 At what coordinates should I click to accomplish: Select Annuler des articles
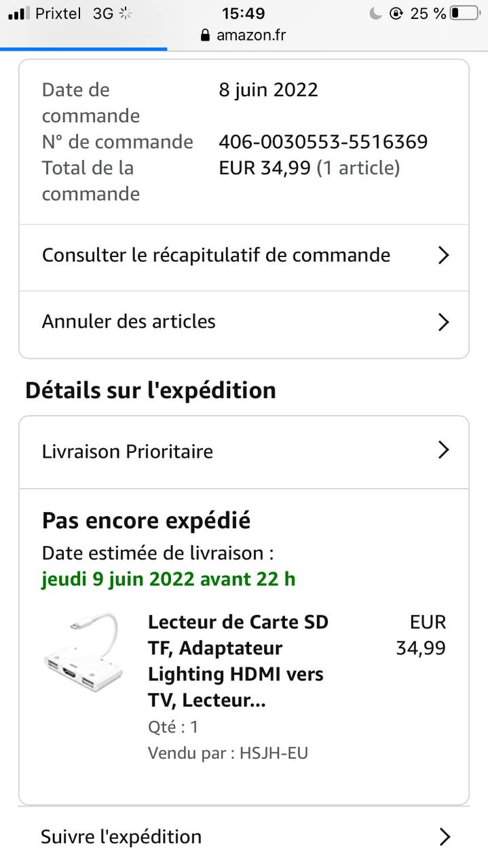point(129,321)
